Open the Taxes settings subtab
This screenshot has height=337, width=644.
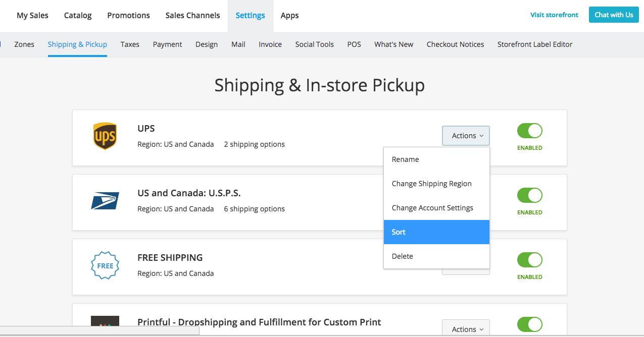(x=130, y=44)
